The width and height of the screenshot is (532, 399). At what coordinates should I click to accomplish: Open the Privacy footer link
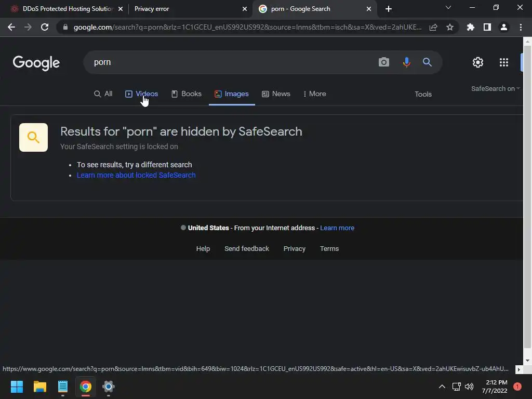[294, 249]
